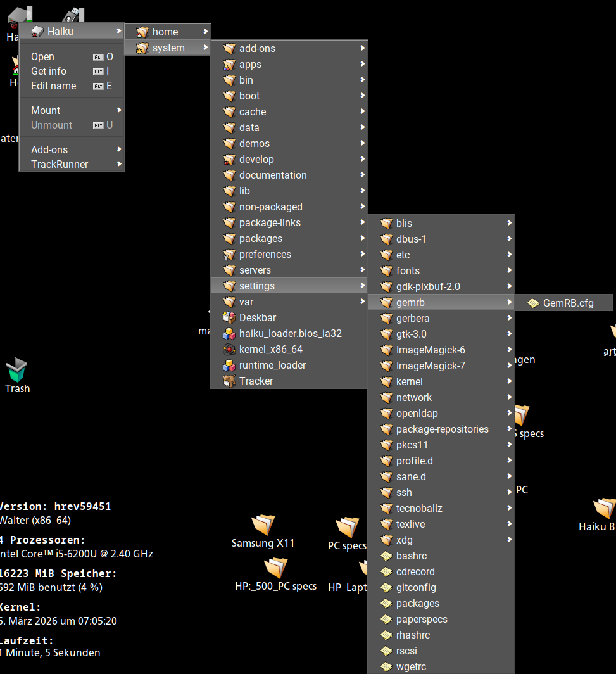Viewport: 616px width, 674px height.
Task: Click the kernel_x86_64 file icon
Action: [x=229, y=350]
